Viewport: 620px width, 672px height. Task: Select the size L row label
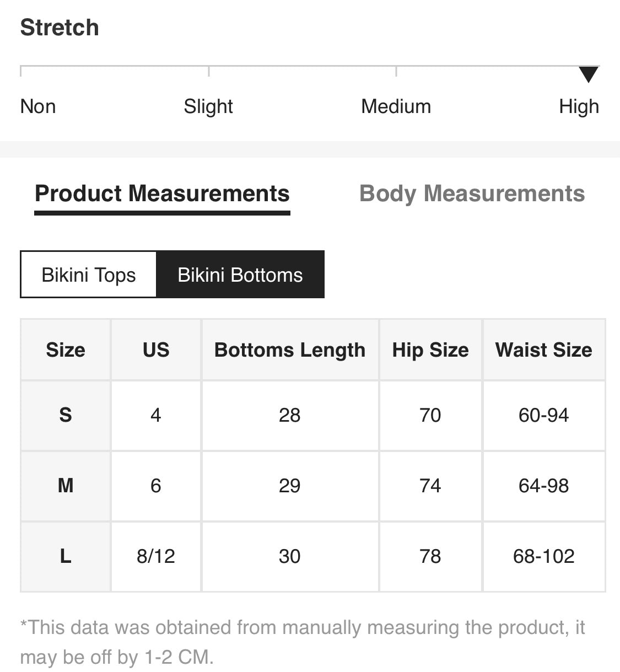pyautogui.click(x=66, y=556)
